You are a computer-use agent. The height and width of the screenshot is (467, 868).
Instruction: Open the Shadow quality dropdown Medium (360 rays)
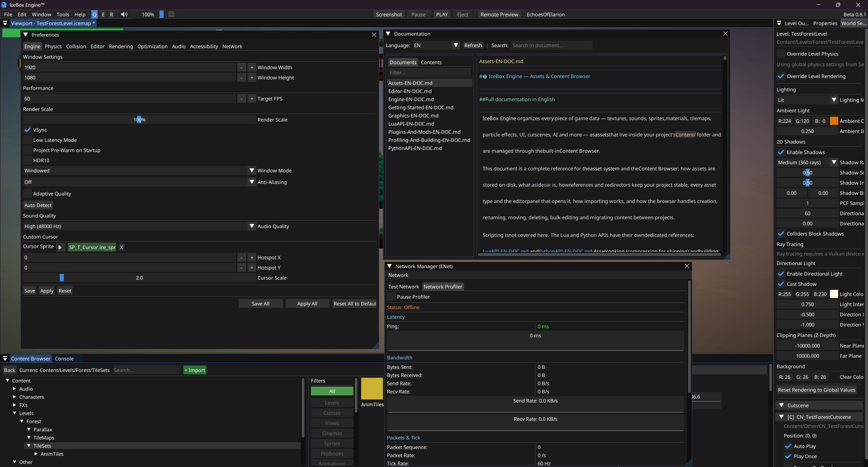(x=807, y=163)
